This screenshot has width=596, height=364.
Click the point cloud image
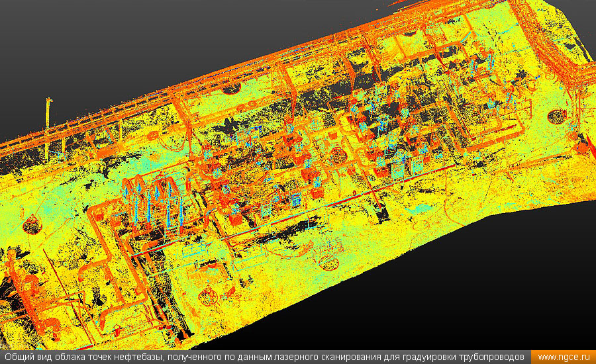pos(298,175)
